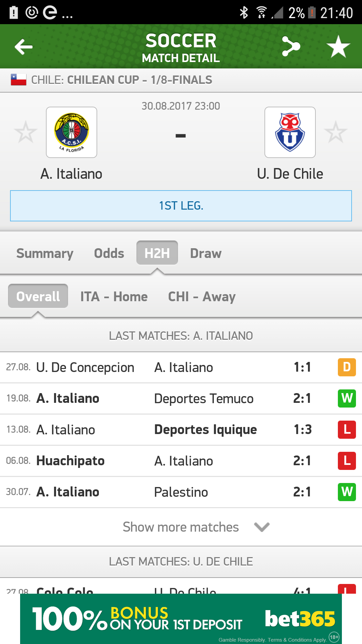
Task: Open the U. De Concepcion 1:1 match row
Action: click(x=181, y=367)
